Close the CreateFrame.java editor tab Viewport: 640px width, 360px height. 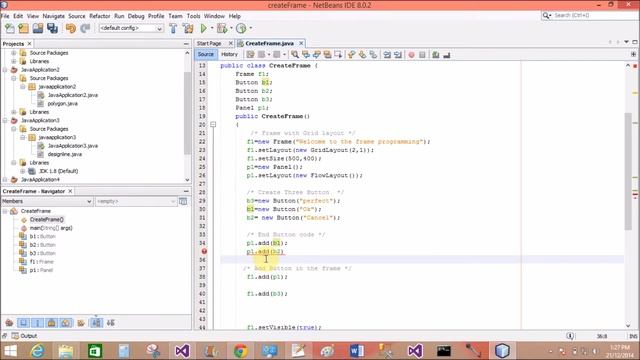pos(301,43)
